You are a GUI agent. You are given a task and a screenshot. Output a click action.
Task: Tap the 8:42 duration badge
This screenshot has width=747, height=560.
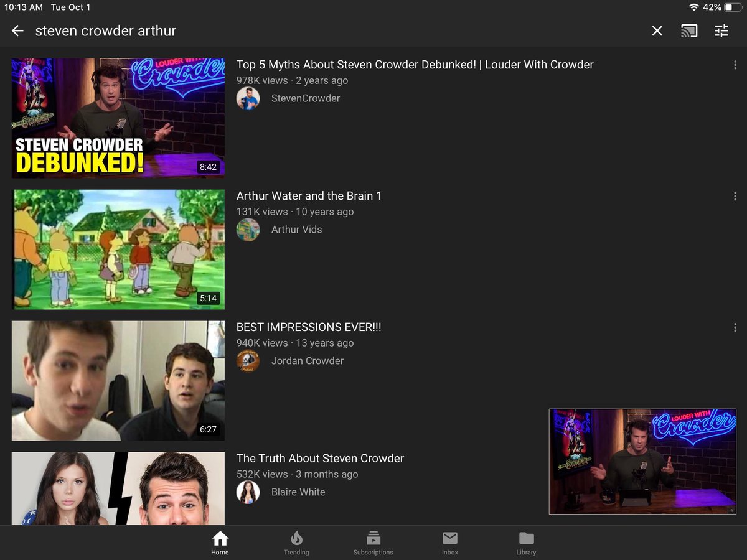pos(208,167)
